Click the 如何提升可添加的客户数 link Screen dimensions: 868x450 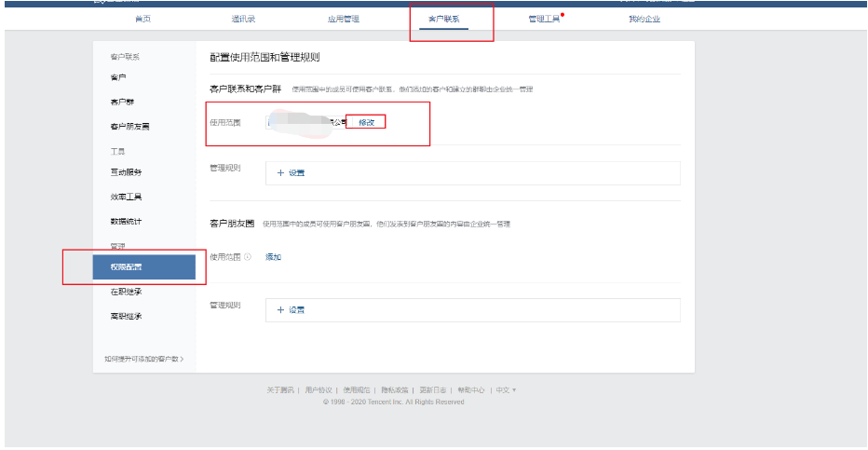tap(144, 359)
